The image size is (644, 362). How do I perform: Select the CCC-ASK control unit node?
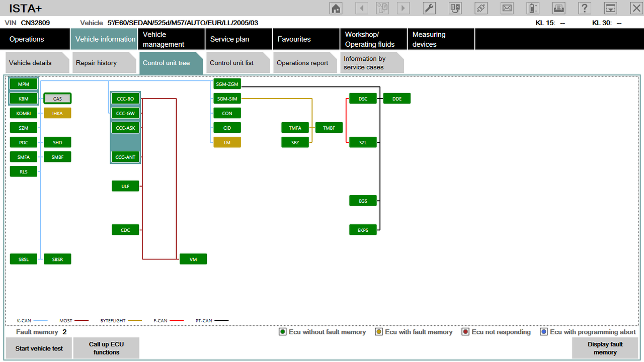pos(125,128)
